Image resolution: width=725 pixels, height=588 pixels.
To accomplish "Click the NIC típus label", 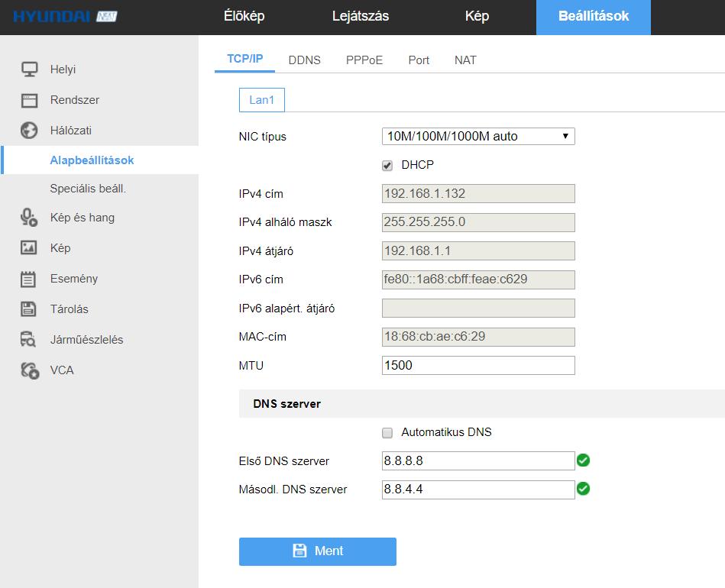I will [262, 137].
